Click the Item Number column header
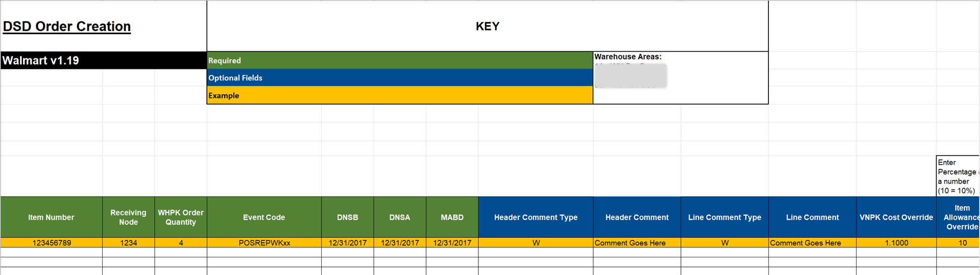This screenshot has height=275, width=980. tap(51, 217)
